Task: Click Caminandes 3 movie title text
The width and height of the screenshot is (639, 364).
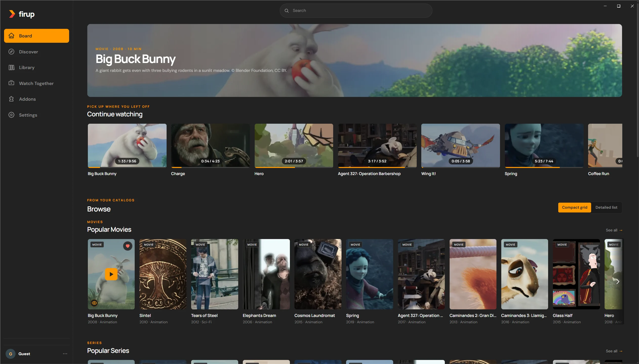Action: point(524,315)
